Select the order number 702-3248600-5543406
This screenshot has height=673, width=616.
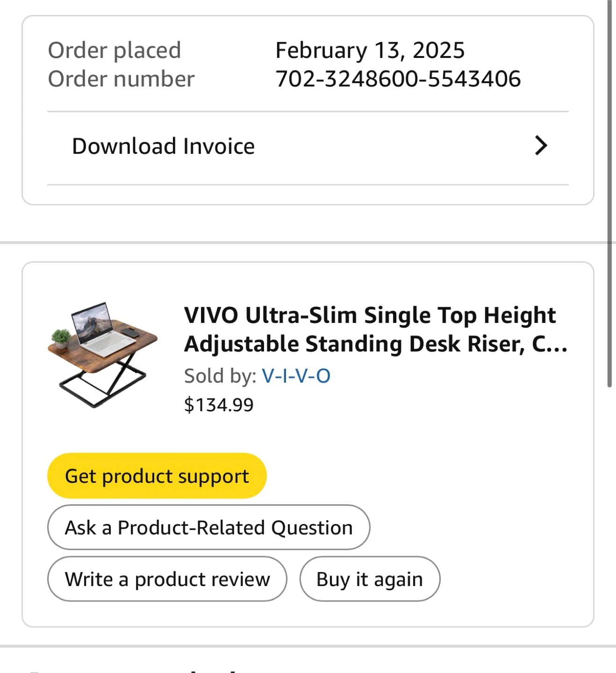point(398,79)
